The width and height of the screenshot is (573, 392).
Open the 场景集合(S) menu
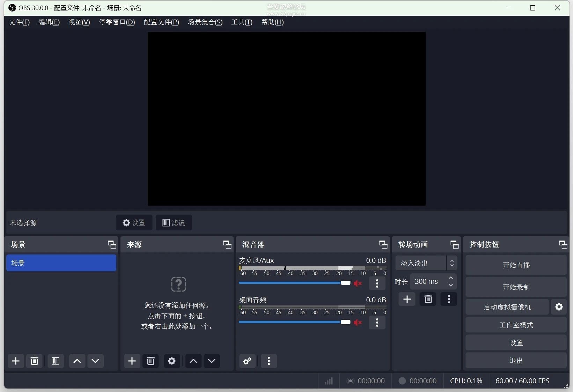coord(205,22)
